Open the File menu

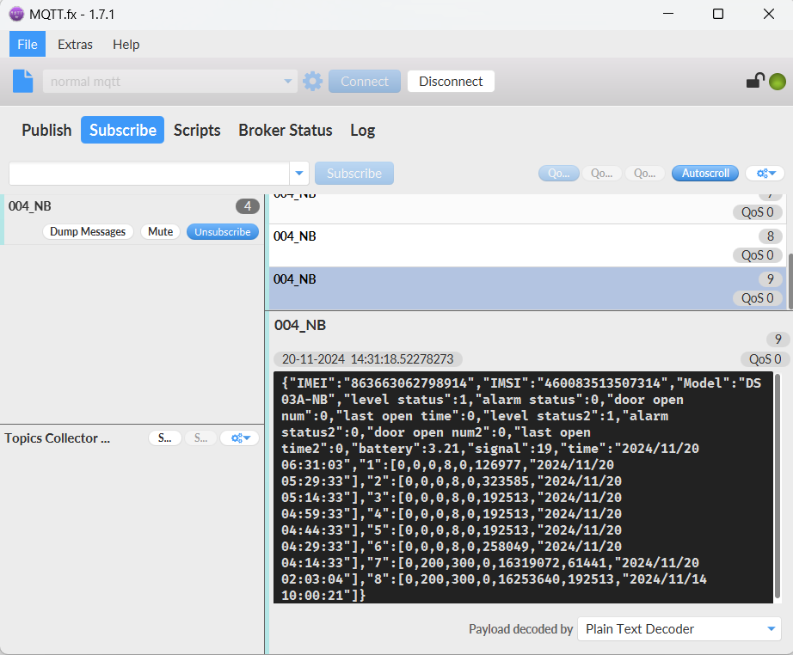click(x=27, y=44)
